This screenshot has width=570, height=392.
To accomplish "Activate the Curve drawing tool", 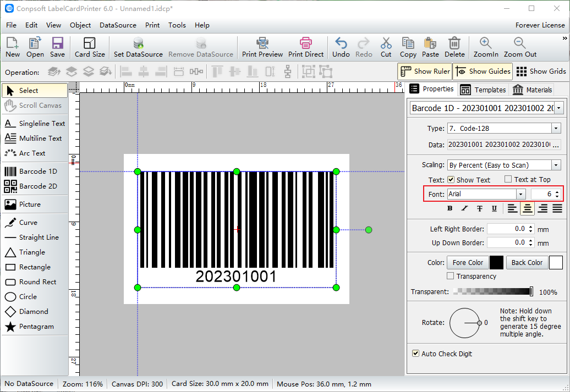I will click(x=35, y=222).
